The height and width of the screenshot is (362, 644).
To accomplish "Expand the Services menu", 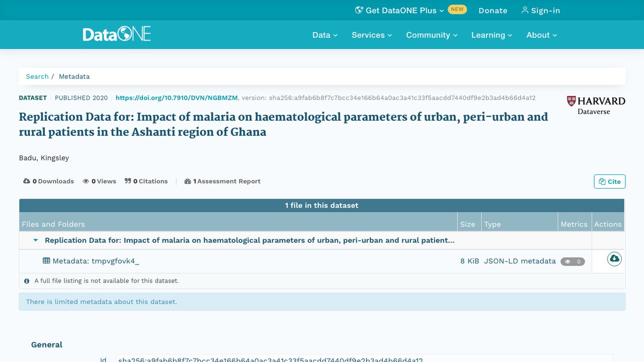I will [x=372, y=35].
